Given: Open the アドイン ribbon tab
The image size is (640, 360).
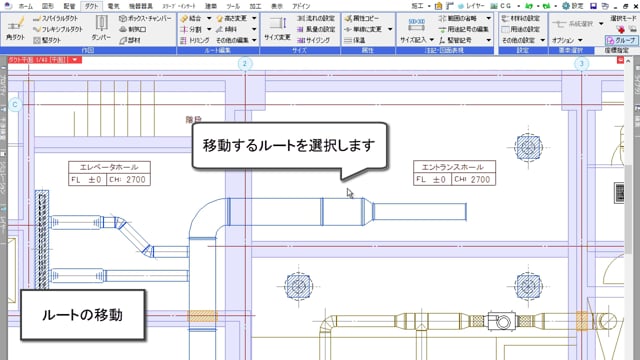Looking at the screenshot, I should [301, 6].
